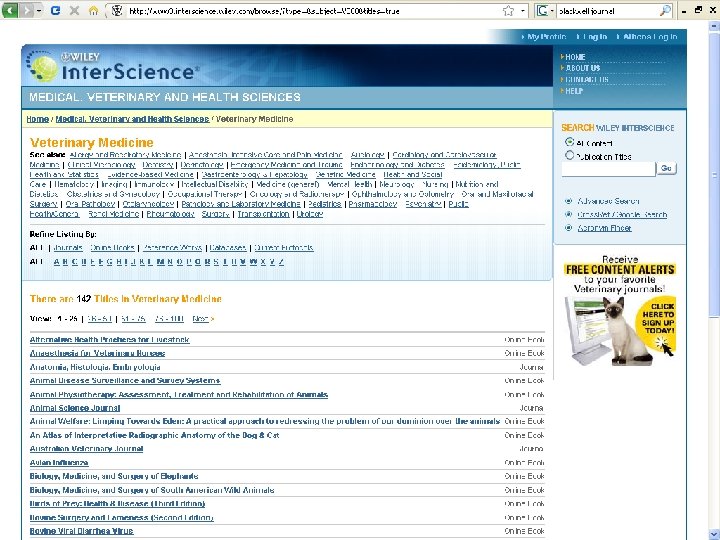Open the Pharmacology subject link
The height and width of the screenshot is (540, 720).
pyautogui.click(x=373, y=204)
